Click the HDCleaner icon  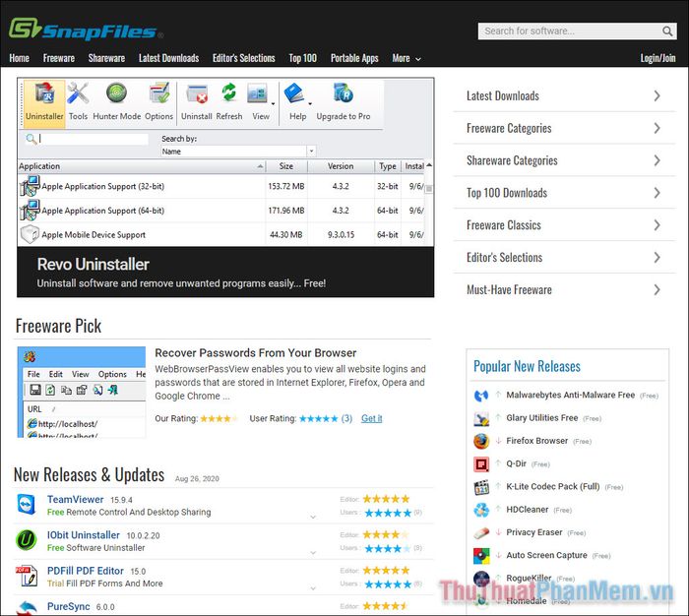click(x=481, y=510)
